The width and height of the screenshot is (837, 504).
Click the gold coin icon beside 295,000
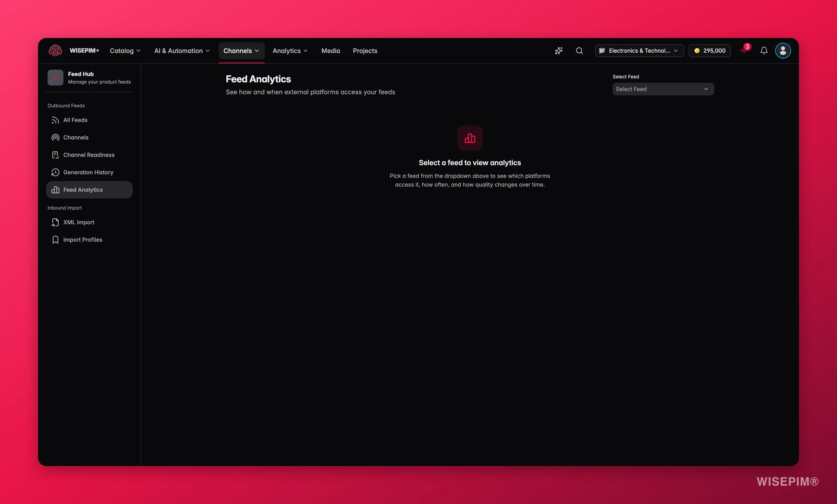click(x=697, y=51)
